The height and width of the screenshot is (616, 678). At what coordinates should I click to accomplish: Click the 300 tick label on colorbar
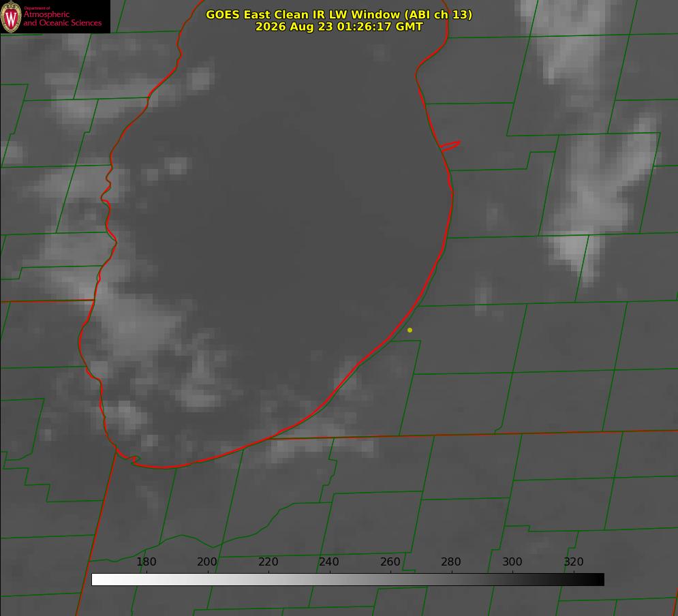pos(512,561)
